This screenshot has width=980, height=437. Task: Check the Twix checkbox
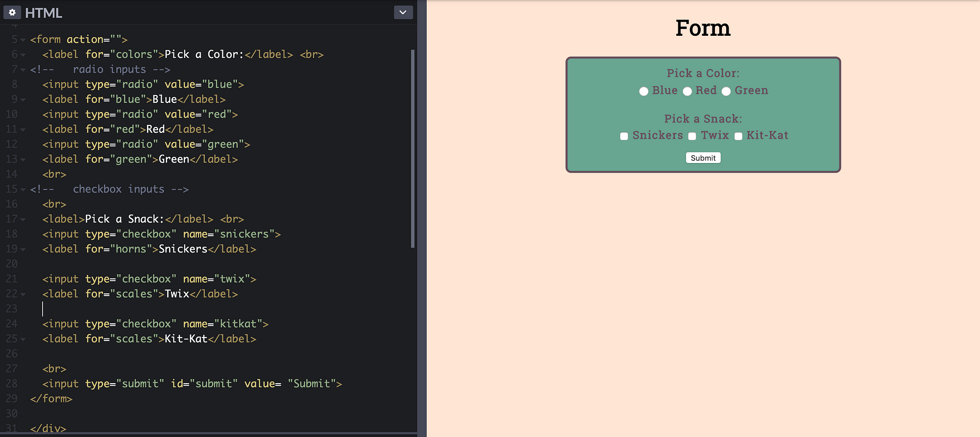pos(692,136)
